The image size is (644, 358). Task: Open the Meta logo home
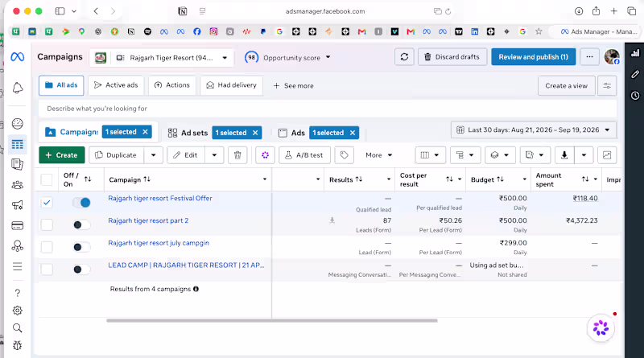17,57
